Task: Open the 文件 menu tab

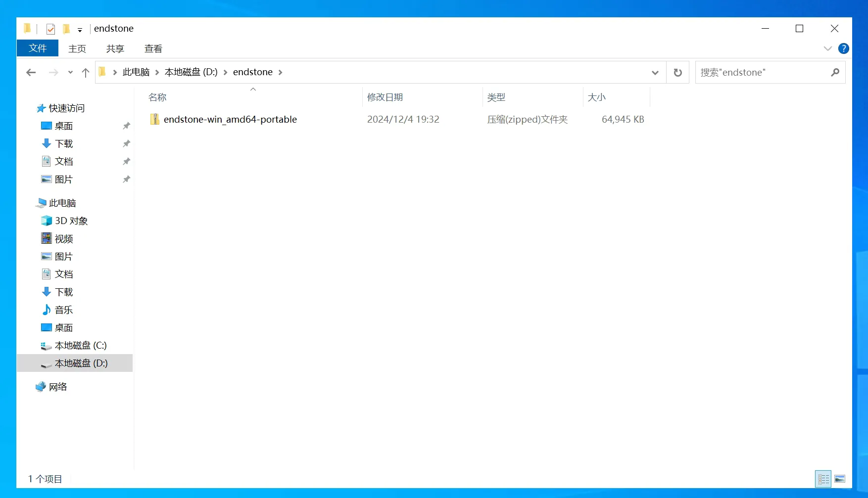Action: pos(38,48)
